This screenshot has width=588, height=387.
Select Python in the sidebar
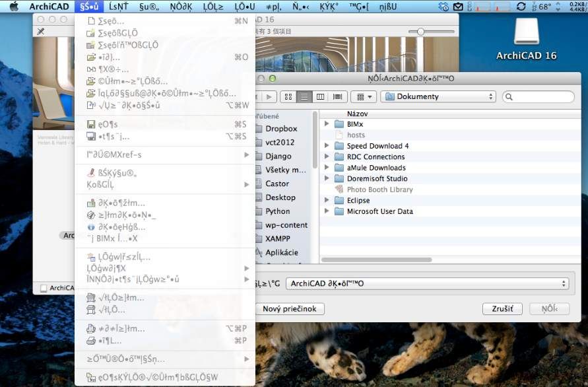(277, 211)
